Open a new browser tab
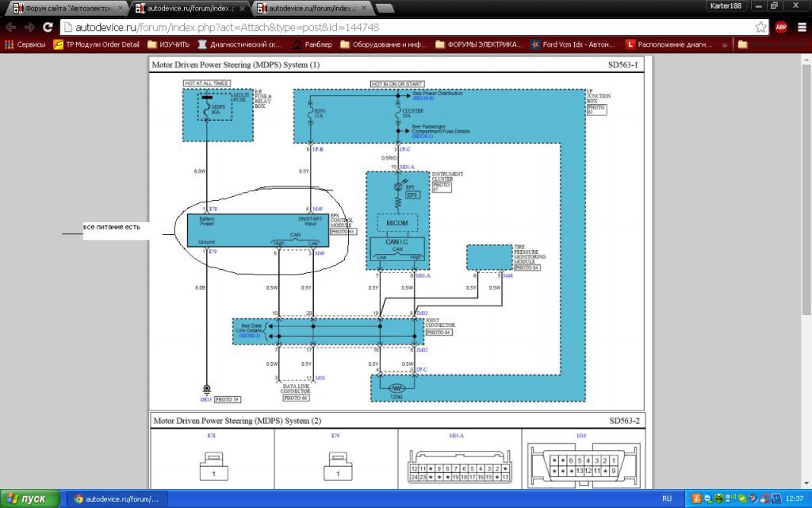812x508 pixels. (x=385, y=8)
